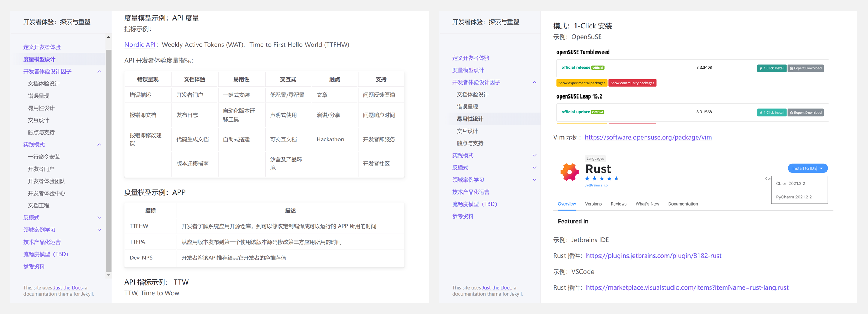
Task: Open the What's New tab
Action: [647, 204]
